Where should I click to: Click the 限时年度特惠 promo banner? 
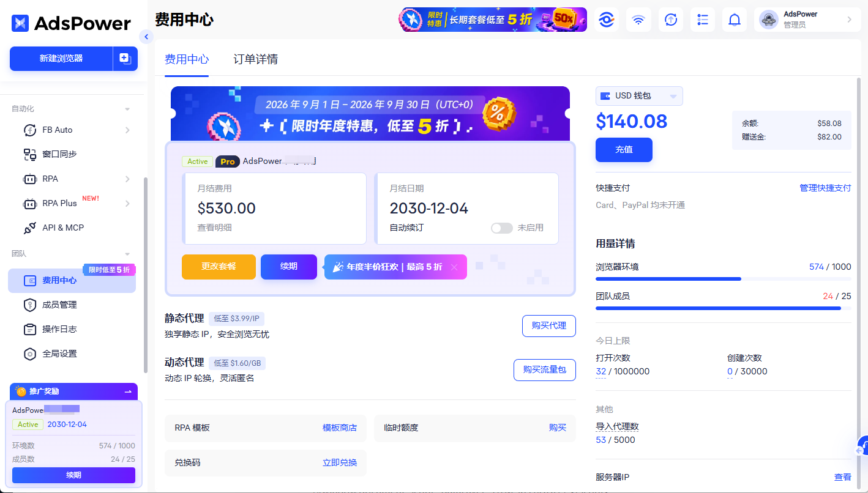tap(370, 114)
